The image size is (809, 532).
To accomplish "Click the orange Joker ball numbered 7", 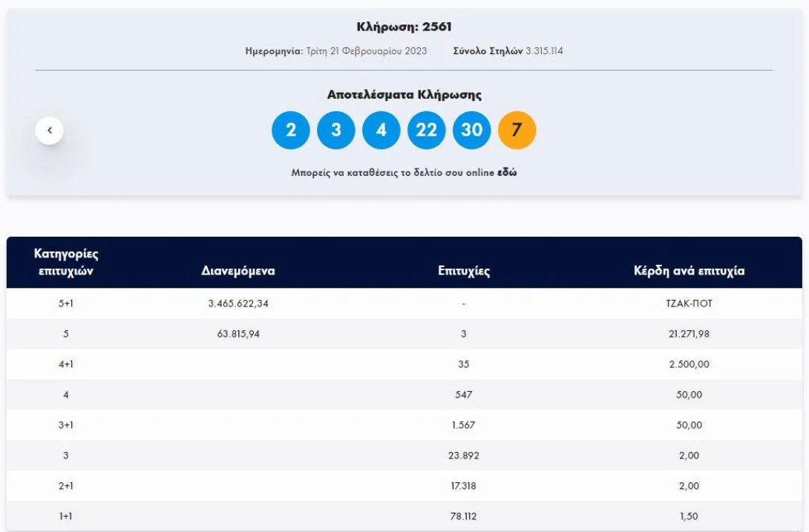I will (x=517, y=130).
